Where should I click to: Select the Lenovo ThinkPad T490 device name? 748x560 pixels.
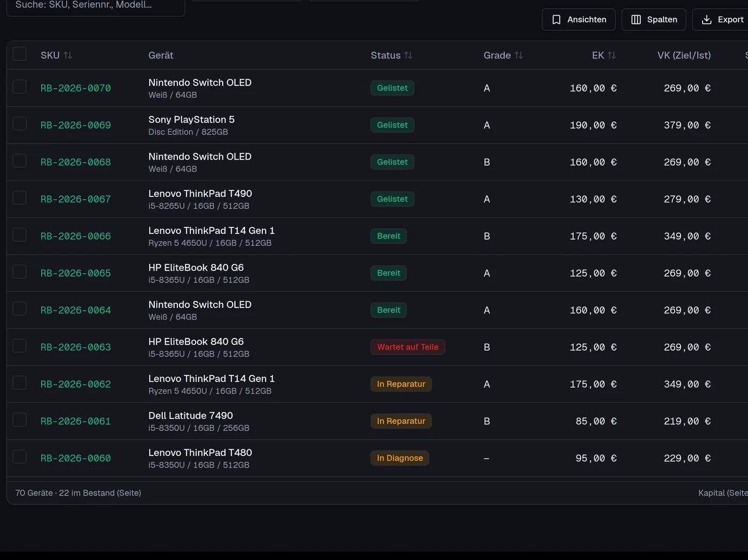click(x=200, y=193)
